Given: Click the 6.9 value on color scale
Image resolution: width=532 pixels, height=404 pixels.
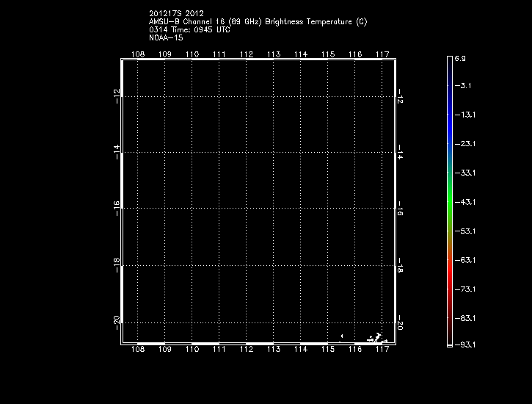Looking at the screenshot, I should pyautogui.click(x=460, y=57).
